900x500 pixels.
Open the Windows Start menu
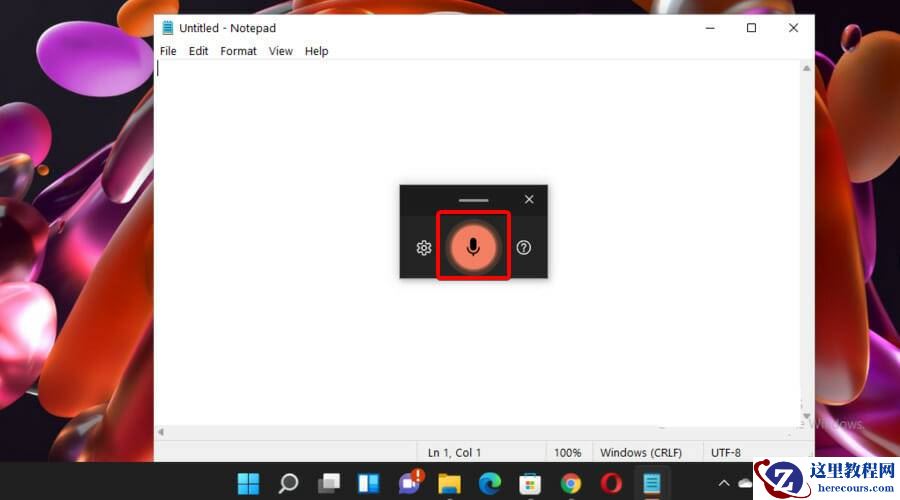coord(249,483)
